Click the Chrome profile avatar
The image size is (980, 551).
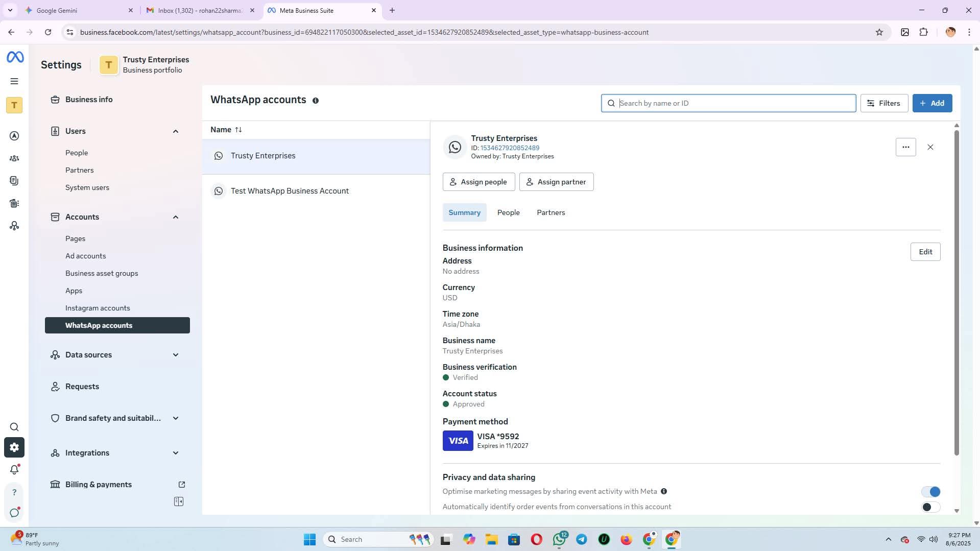[x=950, y=32]
